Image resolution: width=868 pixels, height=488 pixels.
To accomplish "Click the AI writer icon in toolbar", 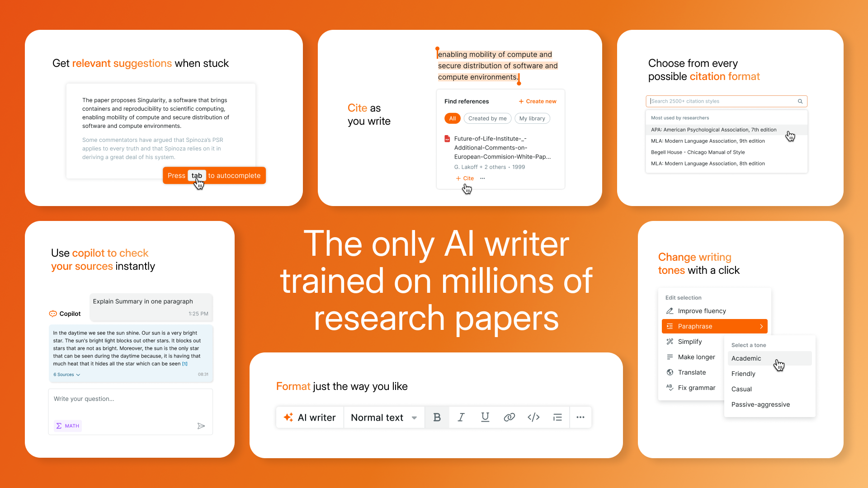I will 288,417.
